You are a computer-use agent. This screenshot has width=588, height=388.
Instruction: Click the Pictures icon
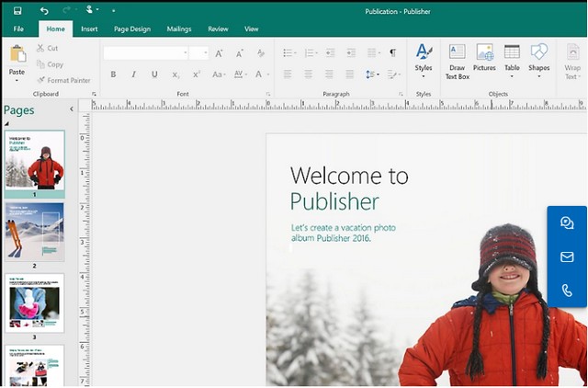[x=484, y=59]
